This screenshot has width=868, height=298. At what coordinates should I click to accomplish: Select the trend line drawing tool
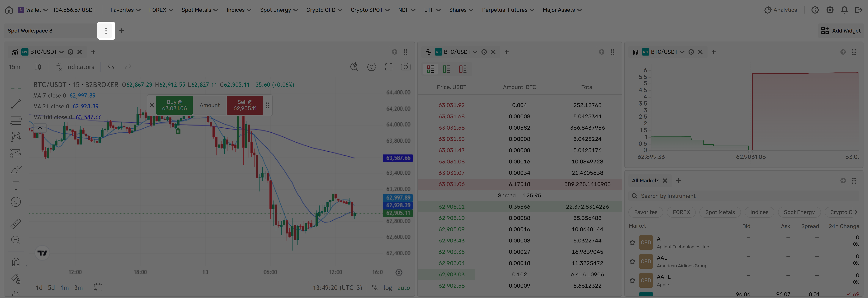point(16,104)
